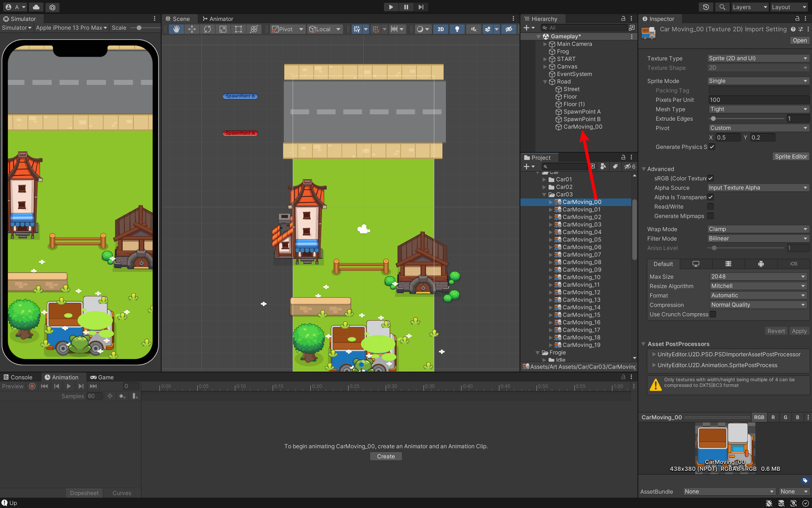Toggle scene audio mute icon

[473, 29]
